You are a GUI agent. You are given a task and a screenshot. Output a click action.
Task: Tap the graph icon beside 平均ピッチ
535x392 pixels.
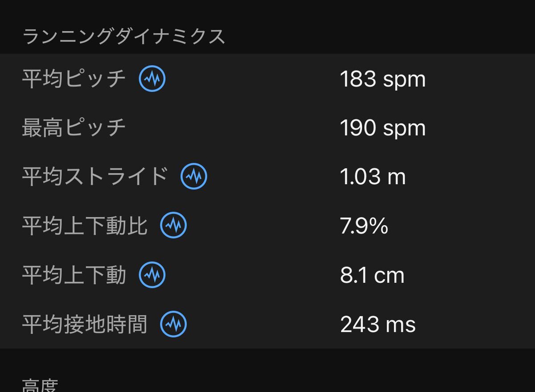152,79
